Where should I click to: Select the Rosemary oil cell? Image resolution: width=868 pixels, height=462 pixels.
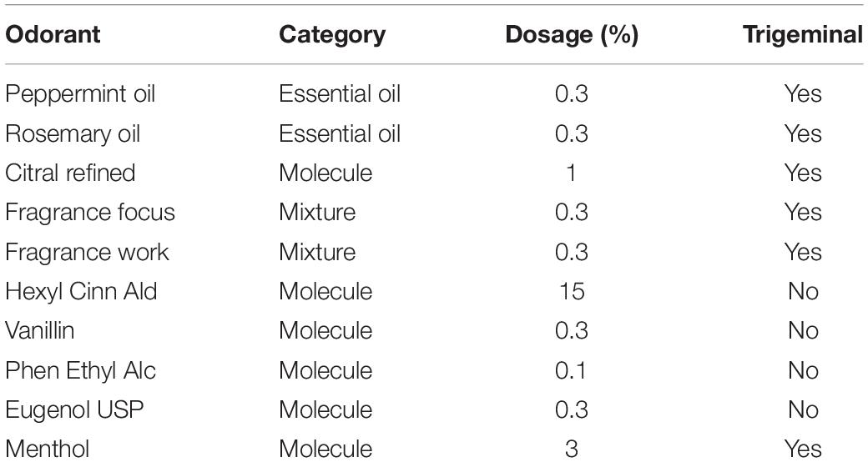pos(73,134)
